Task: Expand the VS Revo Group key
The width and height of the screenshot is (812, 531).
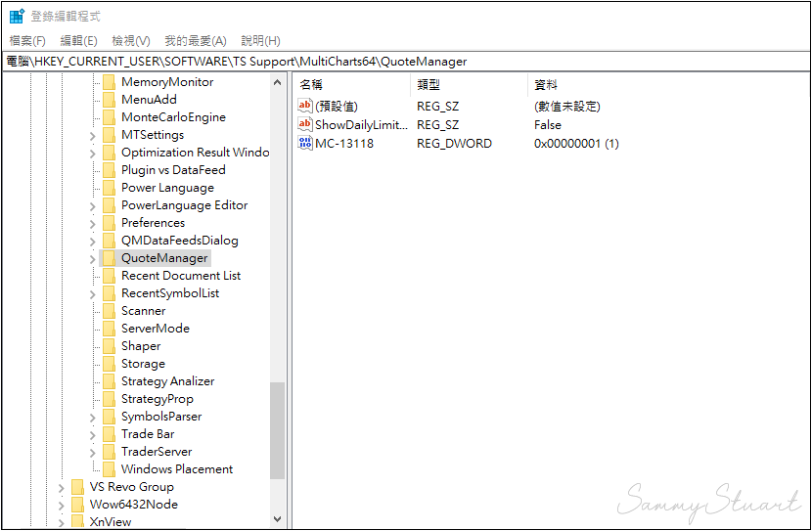Action: tap(61, 488)
